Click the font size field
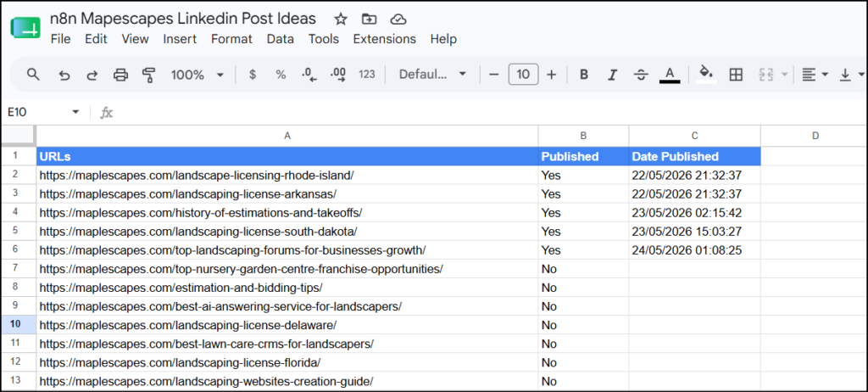The height and width of the screenshot is (392, 868). tap(523, 75)
